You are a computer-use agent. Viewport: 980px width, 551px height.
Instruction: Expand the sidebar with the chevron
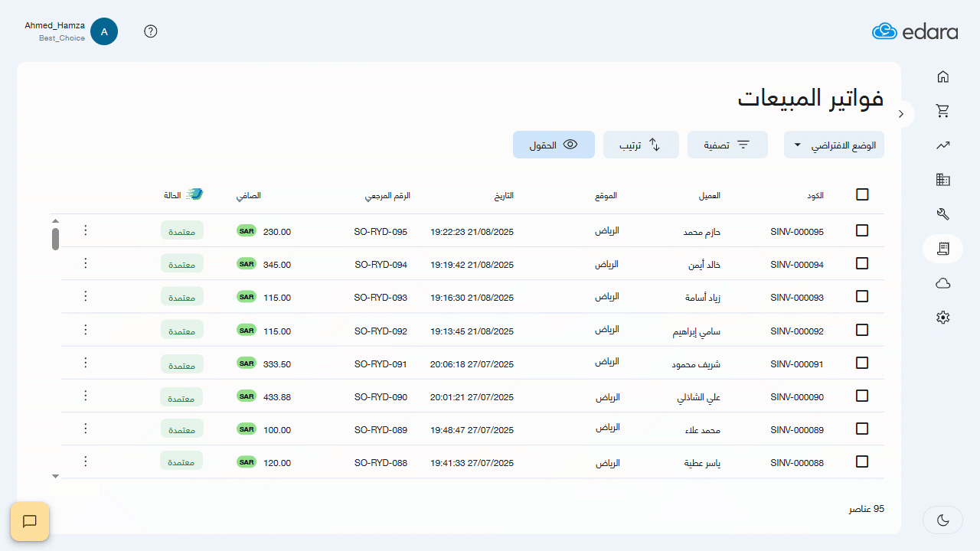coord(902,114)
